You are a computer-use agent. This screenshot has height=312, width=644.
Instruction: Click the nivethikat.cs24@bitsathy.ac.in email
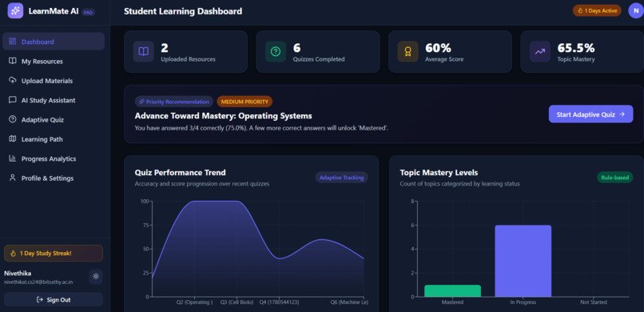pyautogui.click(x=38, y=282)
